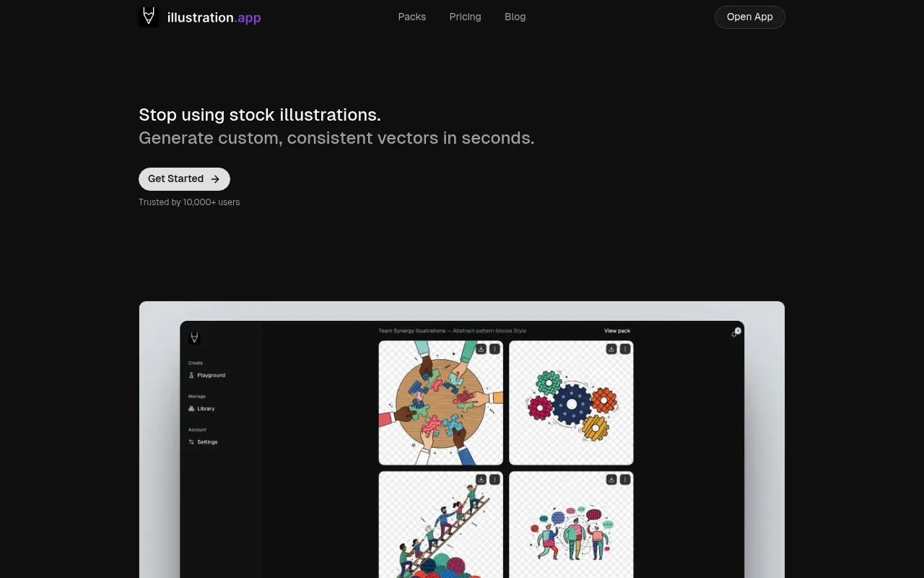Open the illustration.app home link text
The image size is (924, 578).
click(214, 17)
